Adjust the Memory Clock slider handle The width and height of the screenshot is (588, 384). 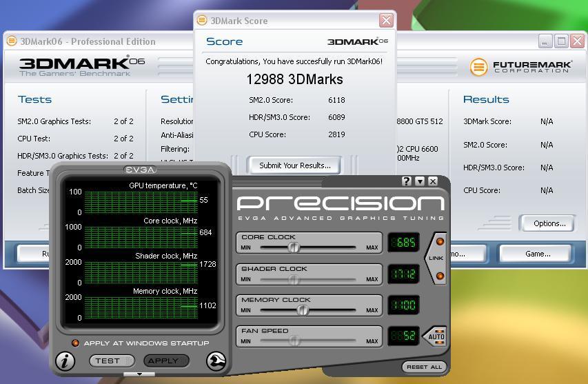pyautogui.click(x=302, y=310)
